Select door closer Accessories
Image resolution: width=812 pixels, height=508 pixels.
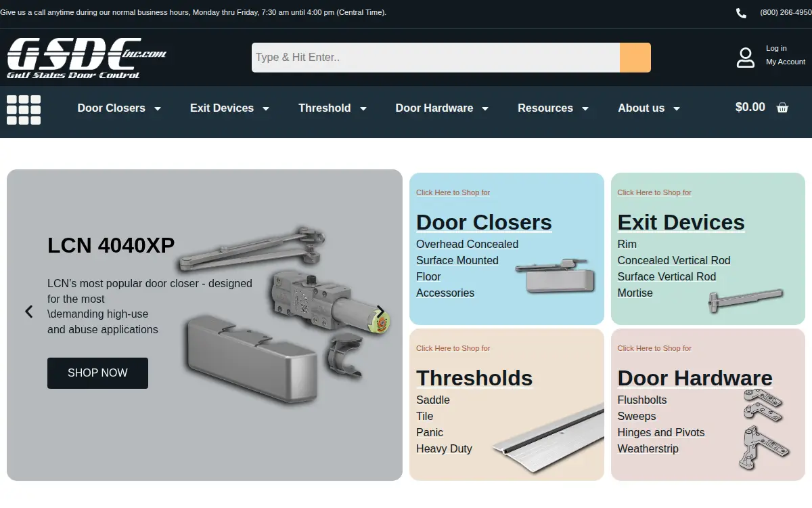tap(445, 293)
